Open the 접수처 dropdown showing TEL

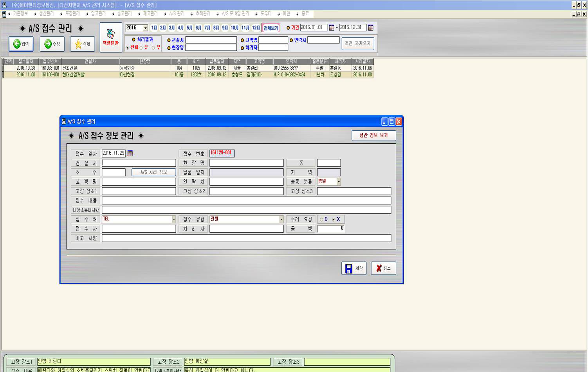pyautogui.click(x=174, y=219)
